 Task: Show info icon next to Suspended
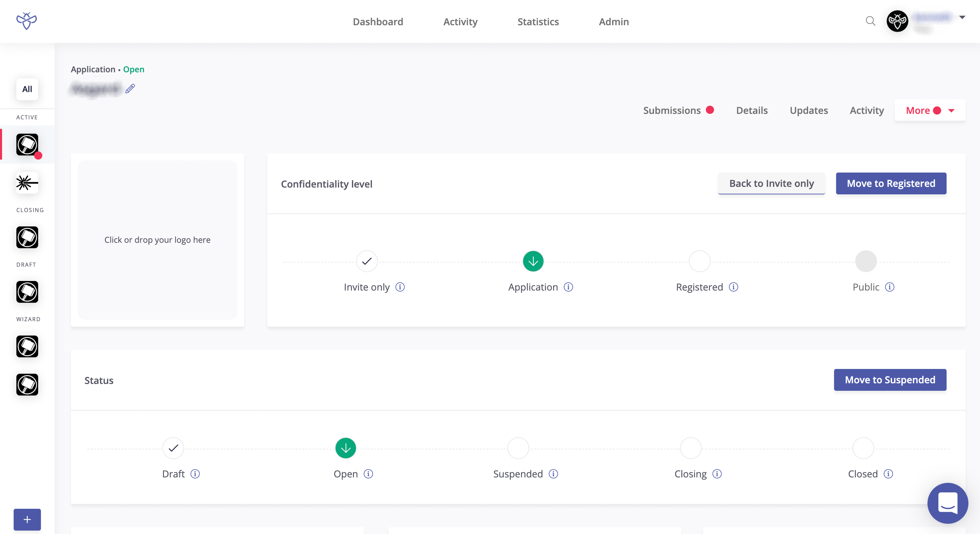553,474
